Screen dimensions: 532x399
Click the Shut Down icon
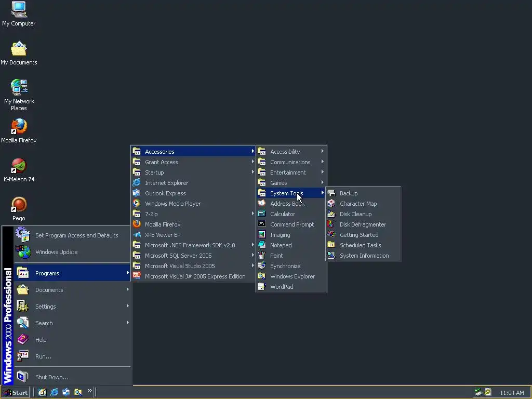coord(23,377)
